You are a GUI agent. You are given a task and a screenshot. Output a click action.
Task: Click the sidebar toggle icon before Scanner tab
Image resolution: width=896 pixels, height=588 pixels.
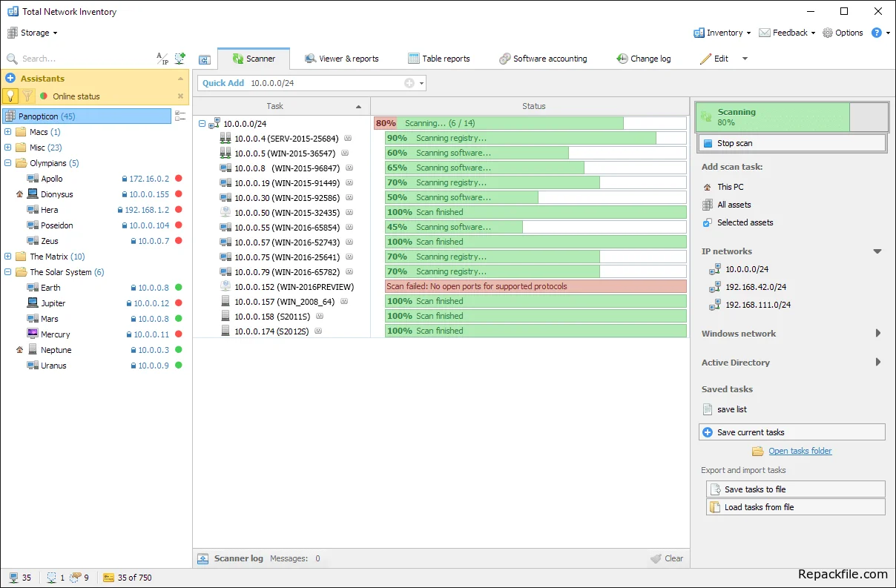tap(204, 59)
